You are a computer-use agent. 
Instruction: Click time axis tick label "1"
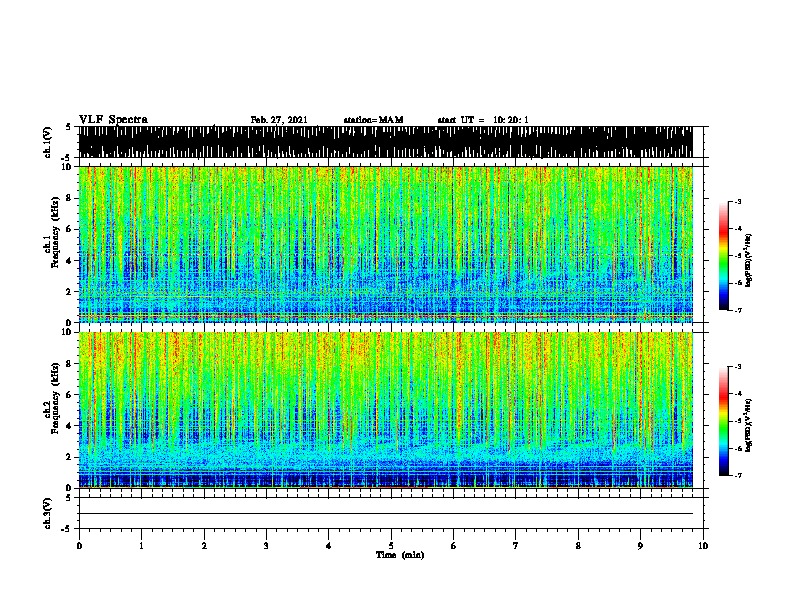click(141, 546)
